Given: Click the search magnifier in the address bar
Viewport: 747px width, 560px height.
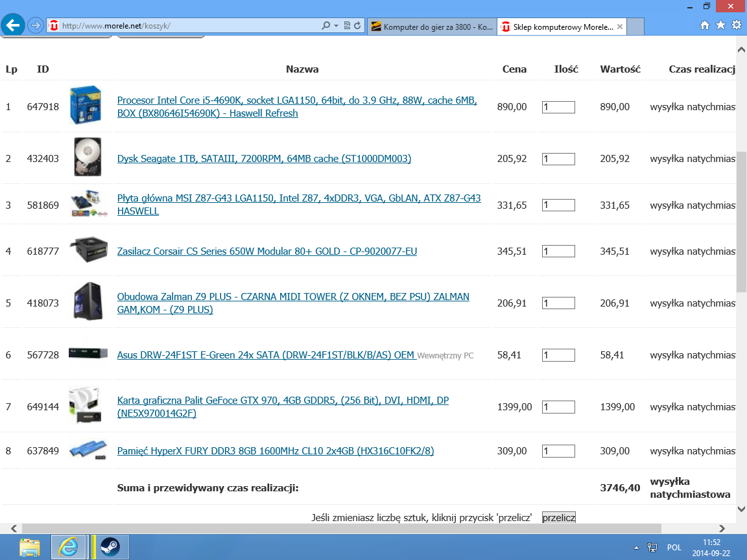Looking at the screenshot, I should [x=326, y=26].
